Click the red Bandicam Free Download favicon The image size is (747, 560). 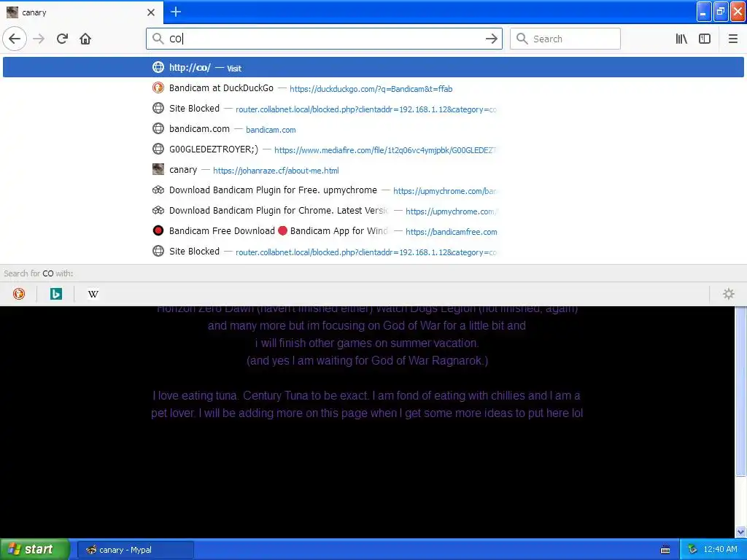(158, 231)
